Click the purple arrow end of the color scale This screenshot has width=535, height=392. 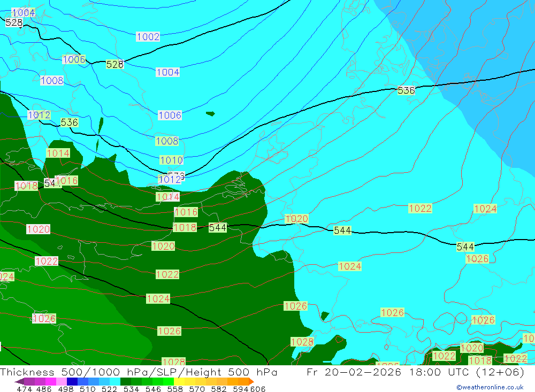tap(19, 381)
